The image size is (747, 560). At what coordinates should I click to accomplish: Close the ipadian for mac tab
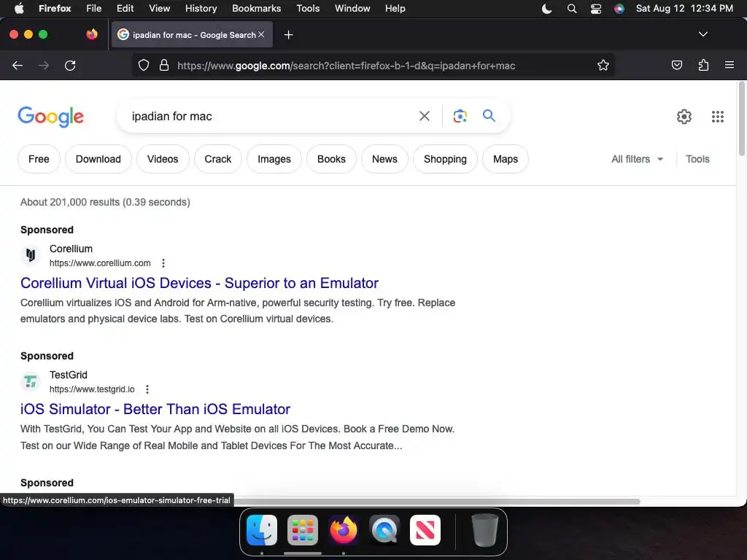(261, 34)
